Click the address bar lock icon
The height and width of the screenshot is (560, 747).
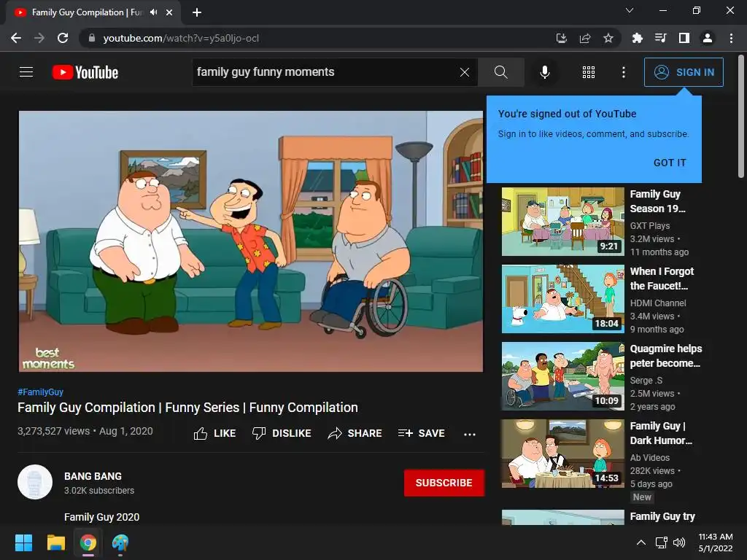pyautogui.click(x=92, y=38)
